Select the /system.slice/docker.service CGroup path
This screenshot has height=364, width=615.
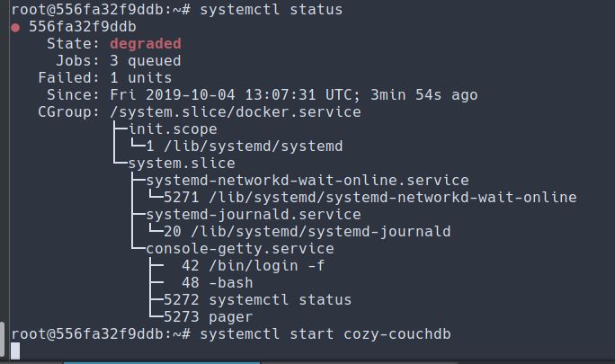click(x=235, y=112)
